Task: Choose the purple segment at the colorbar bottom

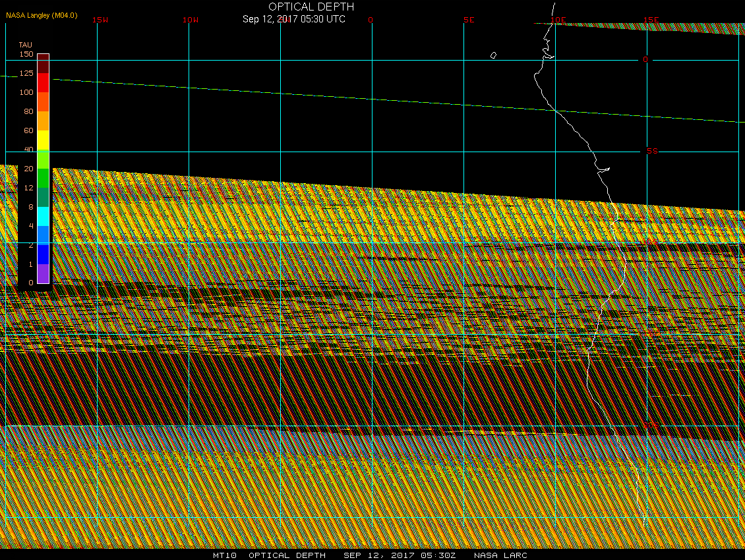Action: [x=44, y=273]
